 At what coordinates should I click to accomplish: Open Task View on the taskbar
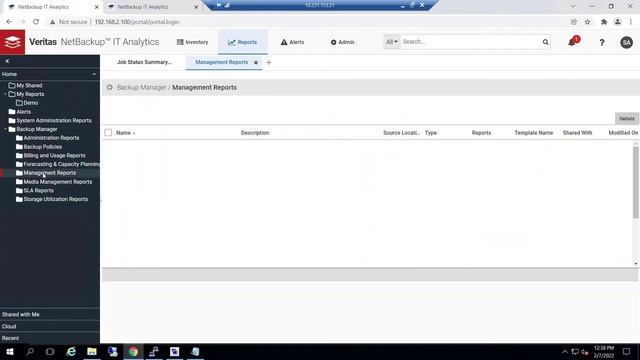click(50, 351)
